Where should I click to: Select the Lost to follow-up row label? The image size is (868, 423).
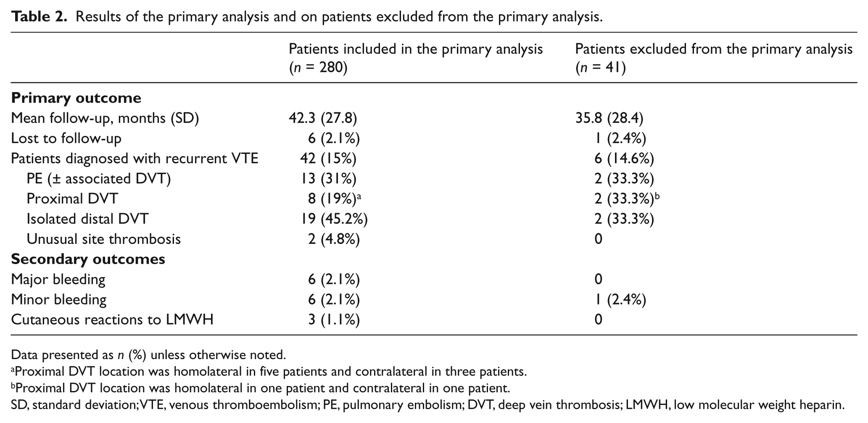pos(66,138)
